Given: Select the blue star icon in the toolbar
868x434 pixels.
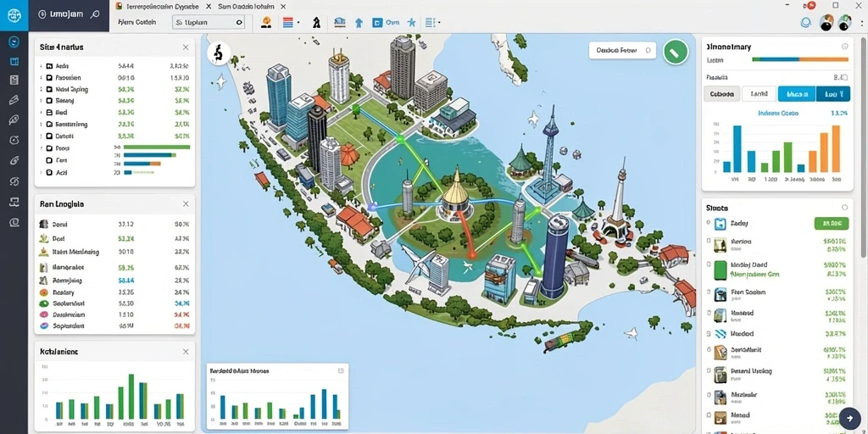Looking at the screenshot, I should (411, 23).
